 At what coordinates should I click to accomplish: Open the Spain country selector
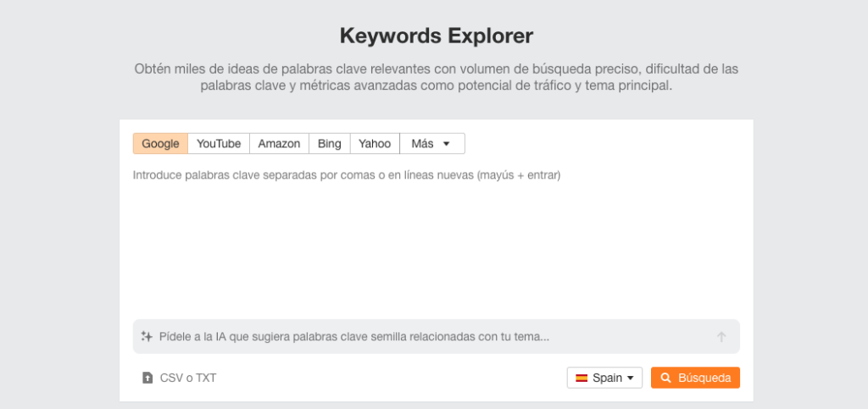click(604, 378)
